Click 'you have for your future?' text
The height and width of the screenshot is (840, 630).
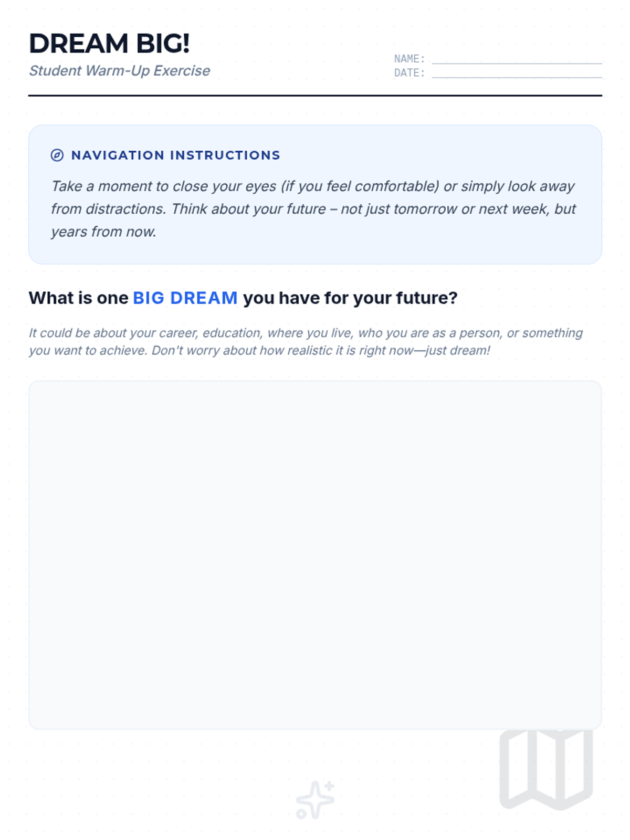[x=350, y=298]
